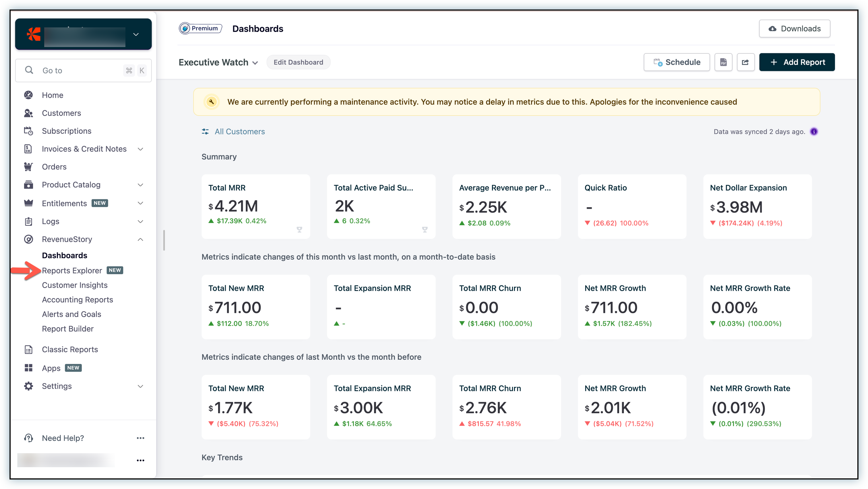Expand the Logs chevron
The width and height of the screenshot is (868, 489).
(141, 221)
